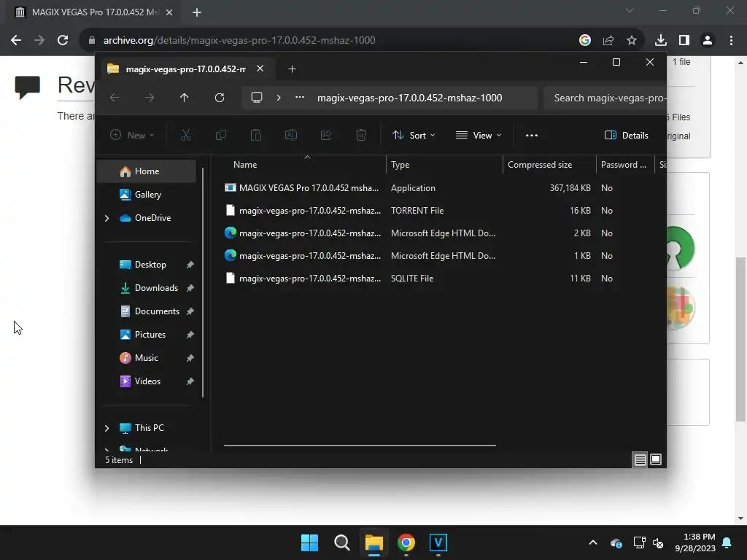Bookmark this page with Chrome star icon
This screenshot has height=560, width=747.
[631, 40]
